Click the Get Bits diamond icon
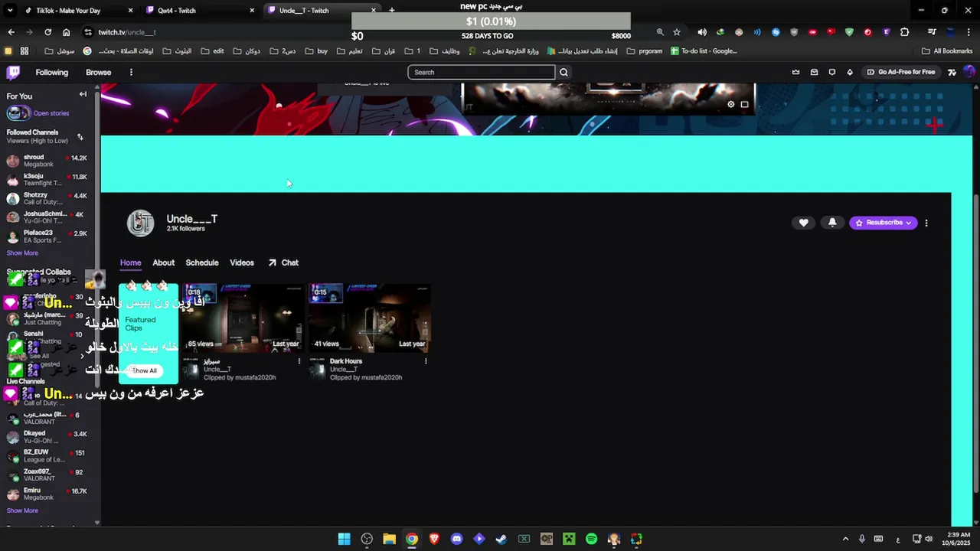Image resolution: width=980 pixels, height=551 pixels. tap(850, 72)
